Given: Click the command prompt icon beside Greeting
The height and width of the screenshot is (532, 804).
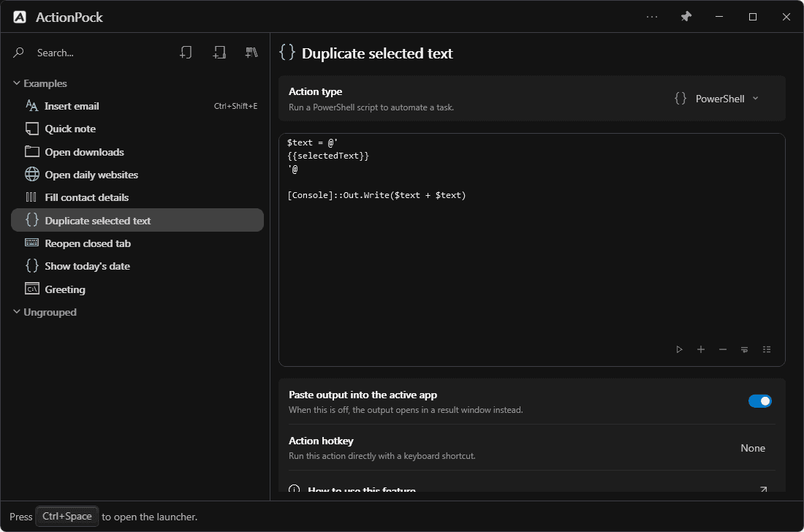Looking at the screenshot, I should click(x=31, y=289).
